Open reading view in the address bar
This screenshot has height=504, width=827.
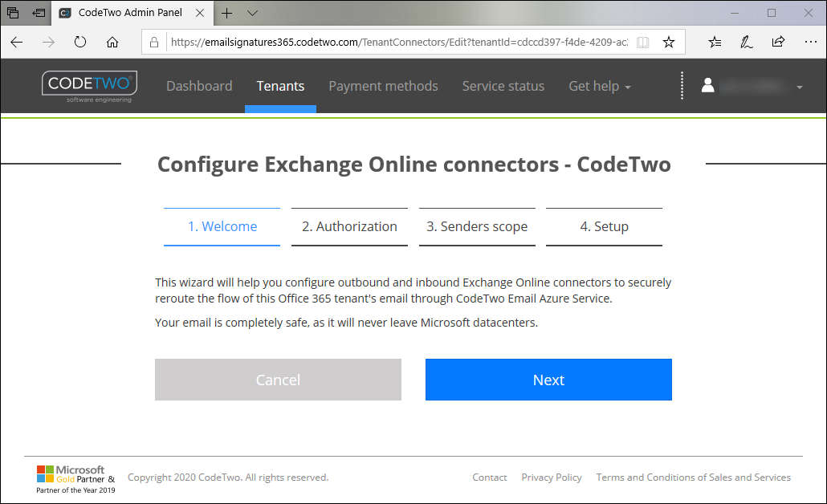pos(642,42)
